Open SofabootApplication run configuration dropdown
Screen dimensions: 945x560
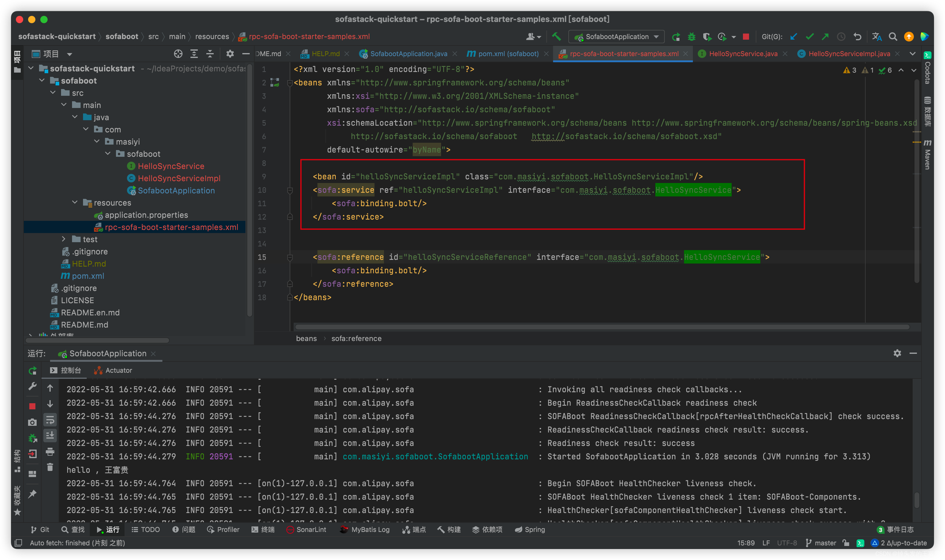[x=616, y=37]
